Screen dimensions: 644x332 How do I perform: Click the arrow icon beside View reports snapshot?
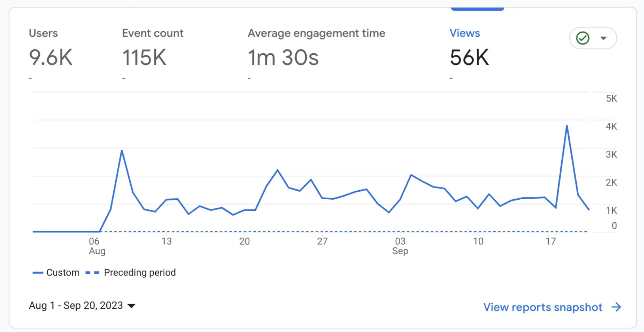(616, 307)
